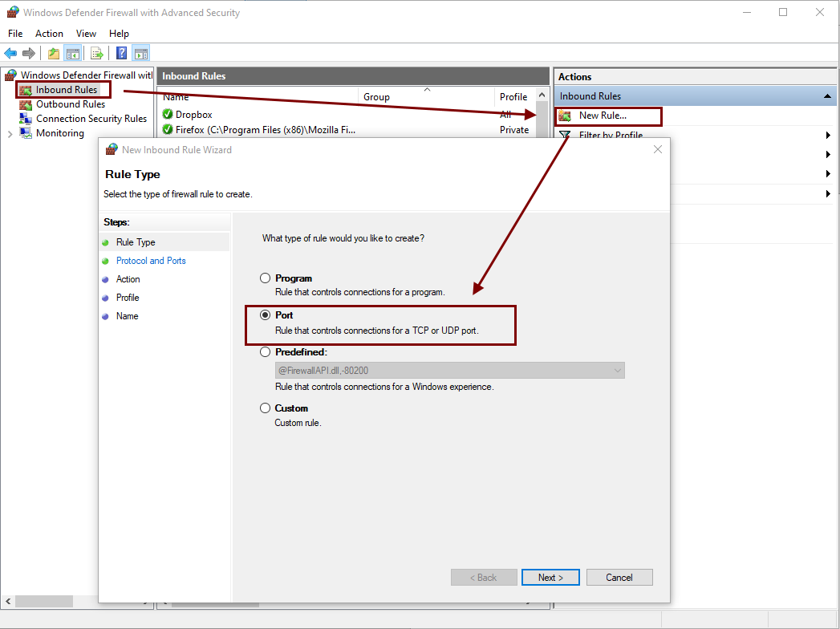This screenshot has width=840, height=629.
Task: Open the Action menu
Action: click(49, 34)
